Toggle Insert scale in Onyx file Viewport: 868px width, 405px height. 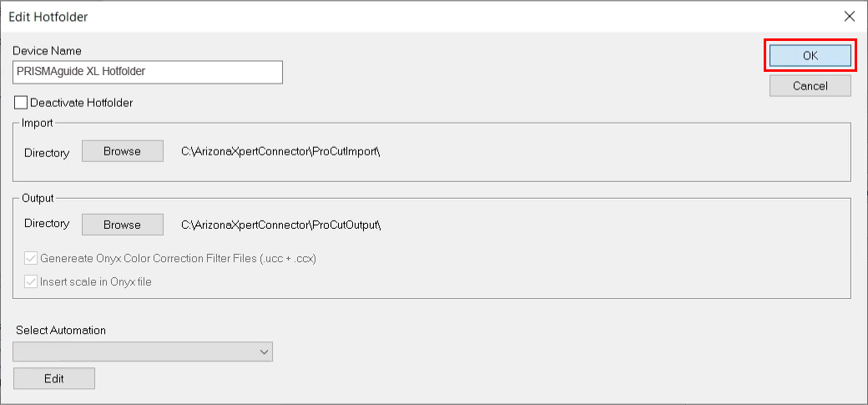pyautogui.click(x=32, y=281)
